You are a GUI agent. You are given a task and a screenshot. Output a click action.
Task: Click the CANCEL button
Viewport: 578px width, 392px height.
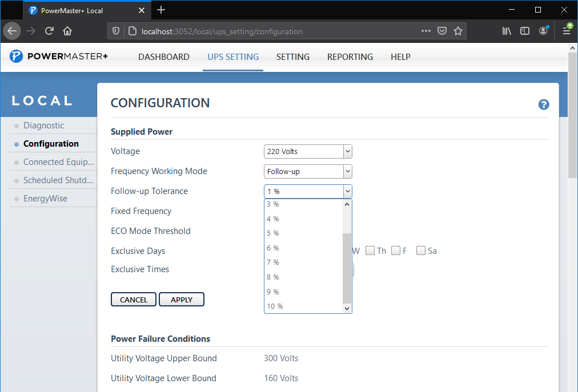(x=134, y=300)
